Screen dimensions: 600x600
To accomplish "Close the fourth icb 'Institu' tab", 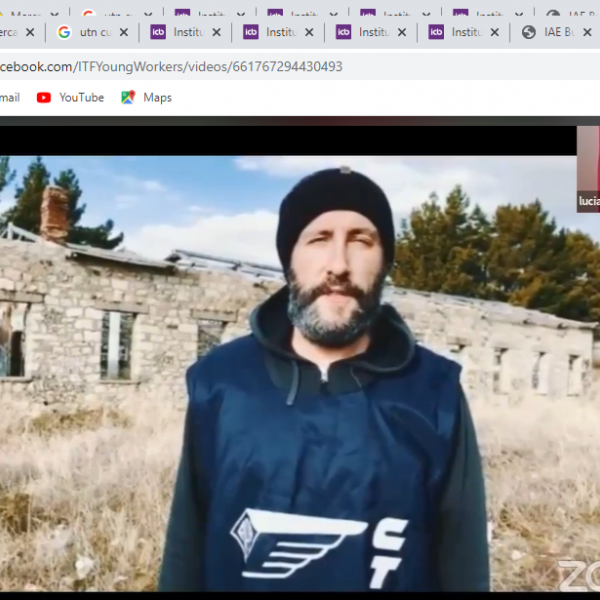I will (496, 32).
